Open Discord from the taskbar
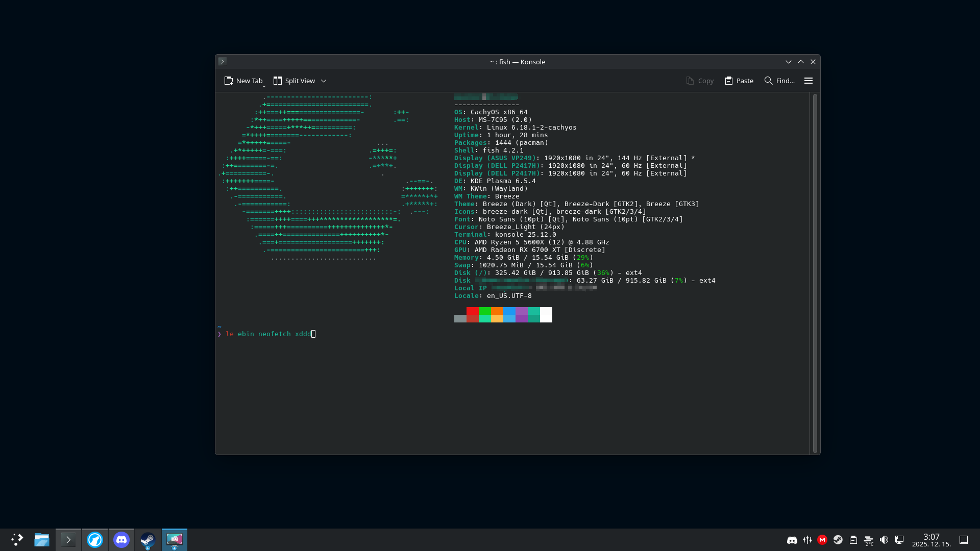Image resolution: width=980 pixels, height=551 pixels. [121, 540]
